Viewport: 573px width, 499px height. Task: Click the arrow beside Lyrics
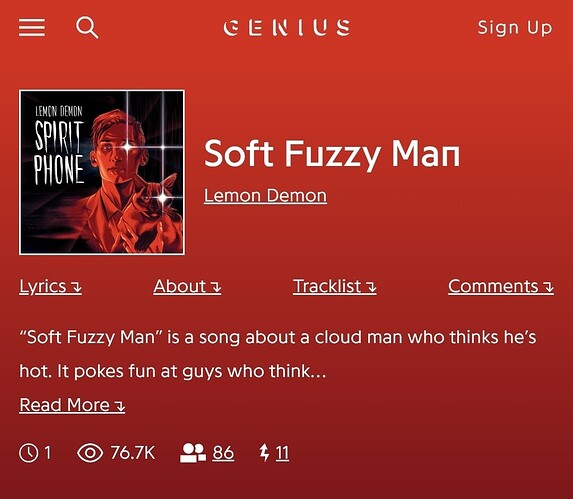76,287
